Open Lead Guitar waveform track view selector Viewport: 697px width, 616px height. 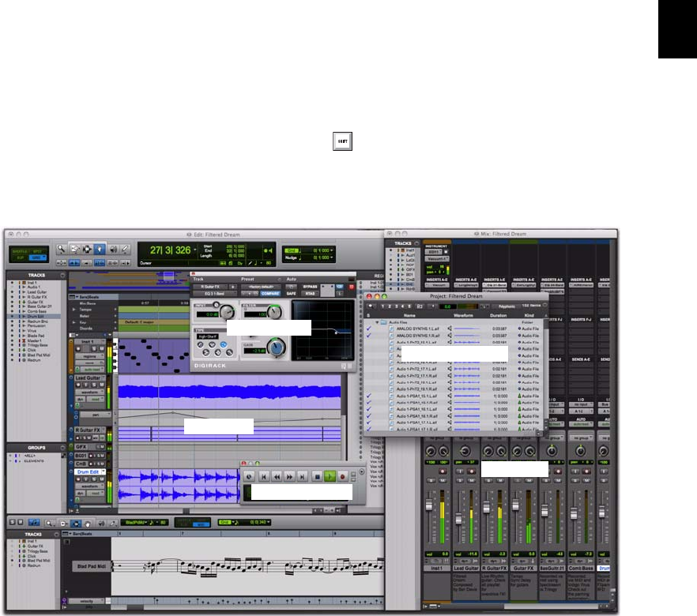pos(90,393)
